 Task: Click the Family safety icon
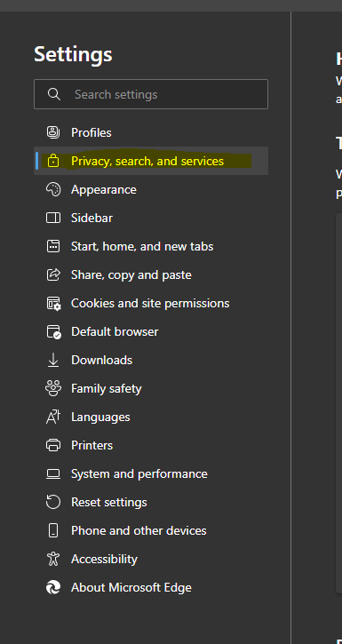point(53,388)
